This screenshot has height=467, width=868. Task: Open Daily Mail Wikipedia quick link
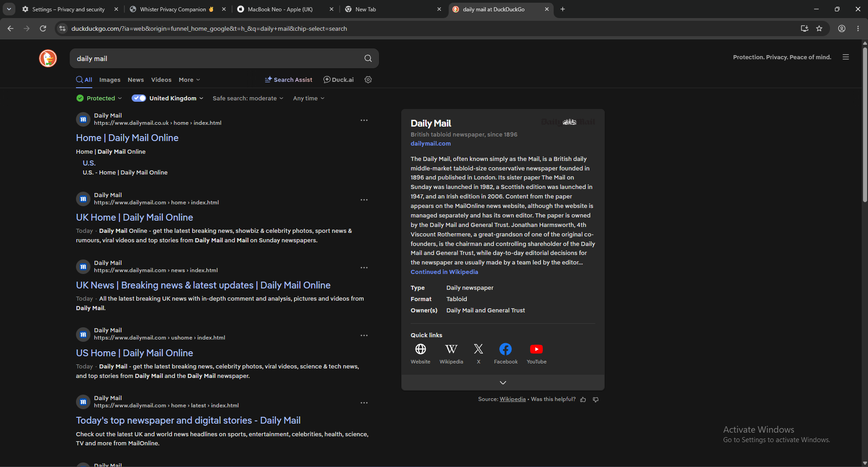[451, 354]
